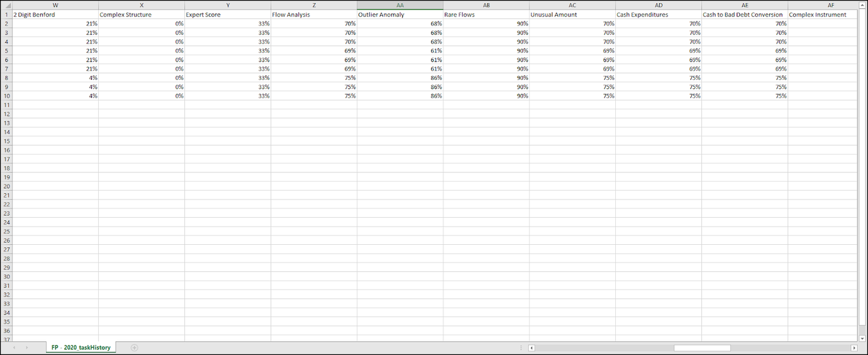Select column AB header
The image size is (868, 355).
click(486, 5)
